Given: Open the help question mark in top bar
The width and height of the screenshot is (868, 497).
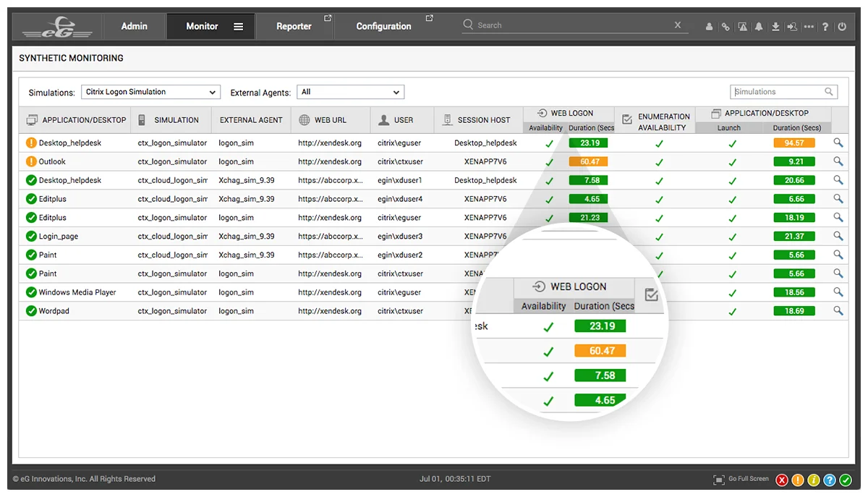Looking at the screenshot, I should [x=825, y=27].
